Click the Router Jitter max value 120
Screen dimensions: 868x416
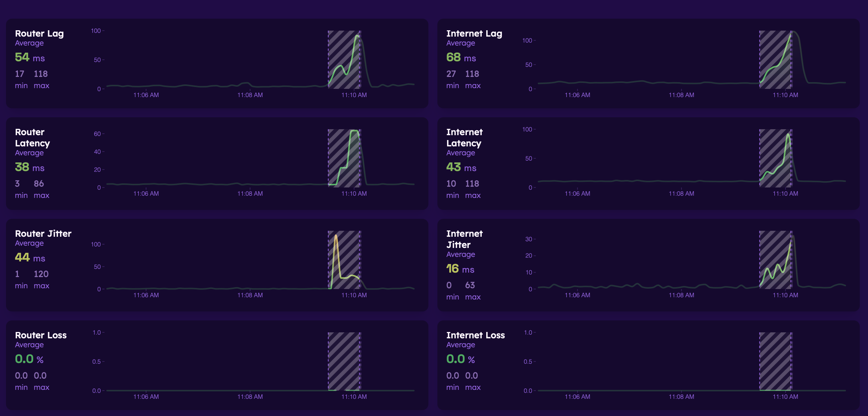pos(41,274)
